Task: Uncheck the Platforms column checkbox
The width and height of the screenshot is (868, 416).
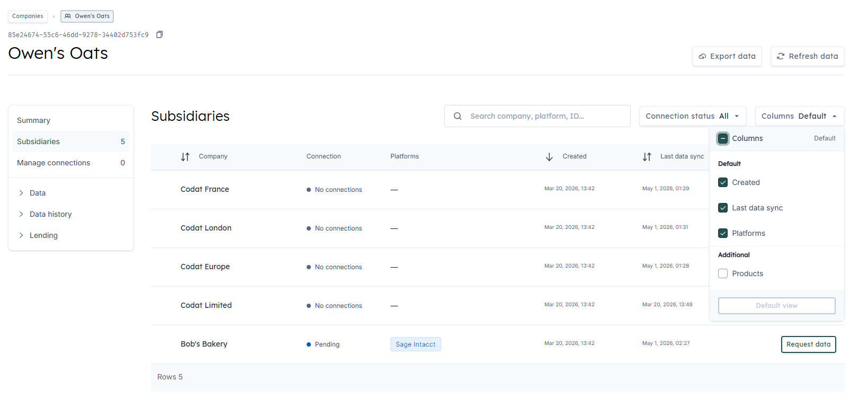Action: (x=723, y=233)
